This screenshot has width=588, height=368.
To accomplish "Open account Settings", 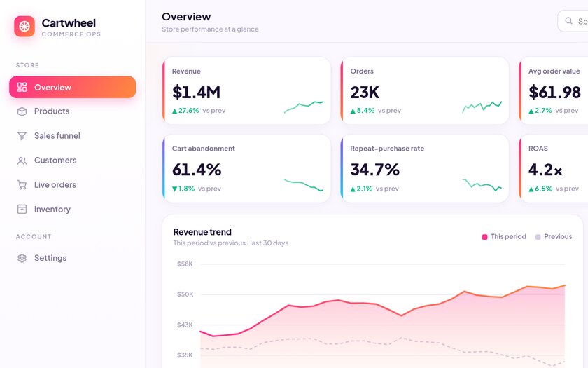I will tap(72, 258).
